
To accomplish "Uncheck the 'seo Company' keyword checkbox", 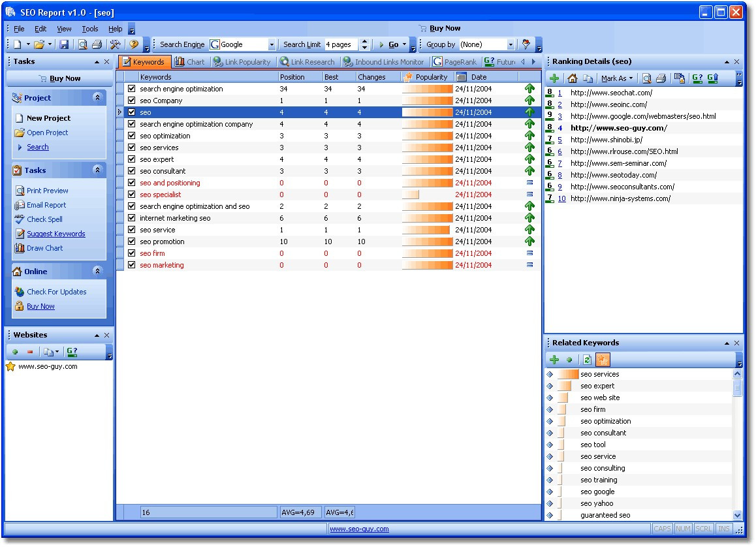I will click(132, 101).
